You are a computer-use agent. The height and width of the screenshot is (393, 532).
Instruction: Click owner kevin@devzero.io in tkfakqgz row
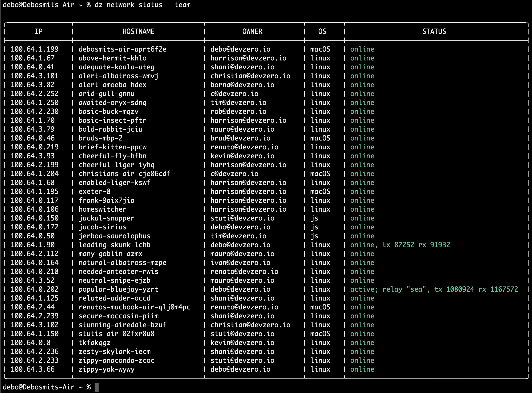coord(242,343)
